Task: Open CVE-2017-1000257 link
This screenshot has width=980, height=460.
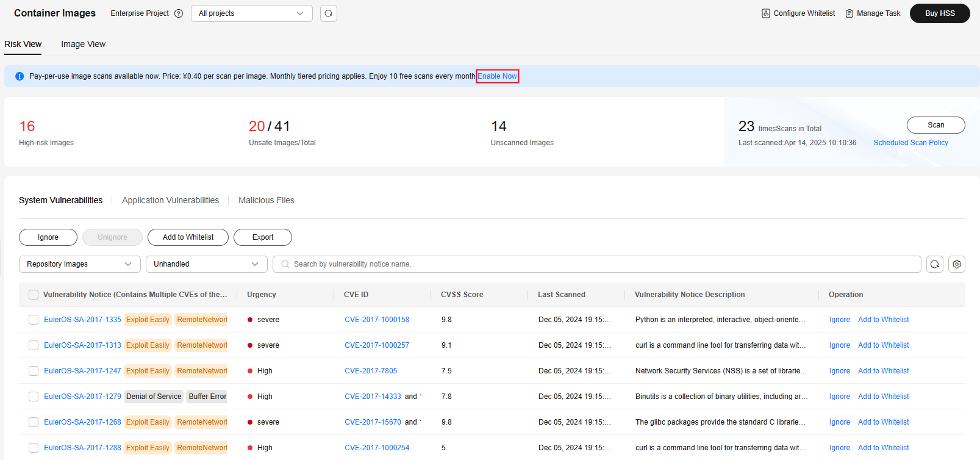Action: [377, 345]
